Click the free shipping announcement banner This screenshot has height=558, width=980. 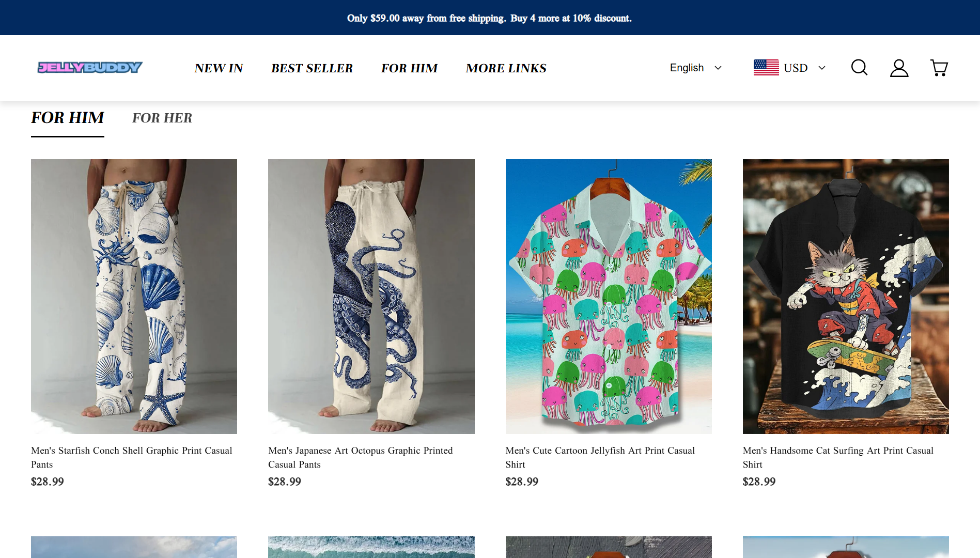pos(489,18)
